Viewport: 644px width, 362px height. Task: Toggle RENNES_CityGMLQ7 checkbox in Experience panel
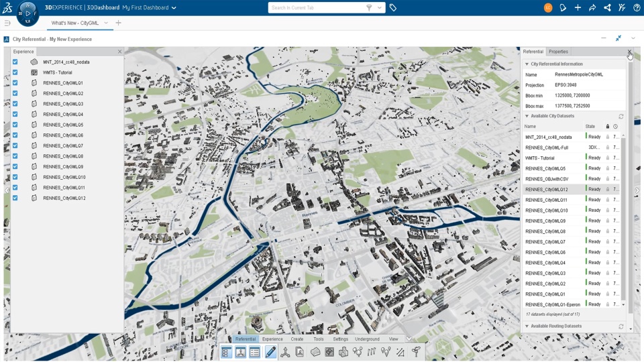tap(15, 145)
